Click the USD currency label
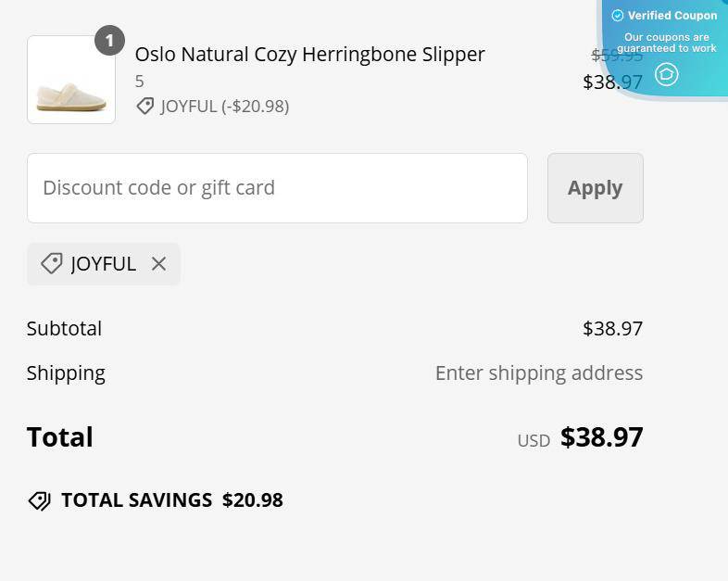 tap(533, 440)
